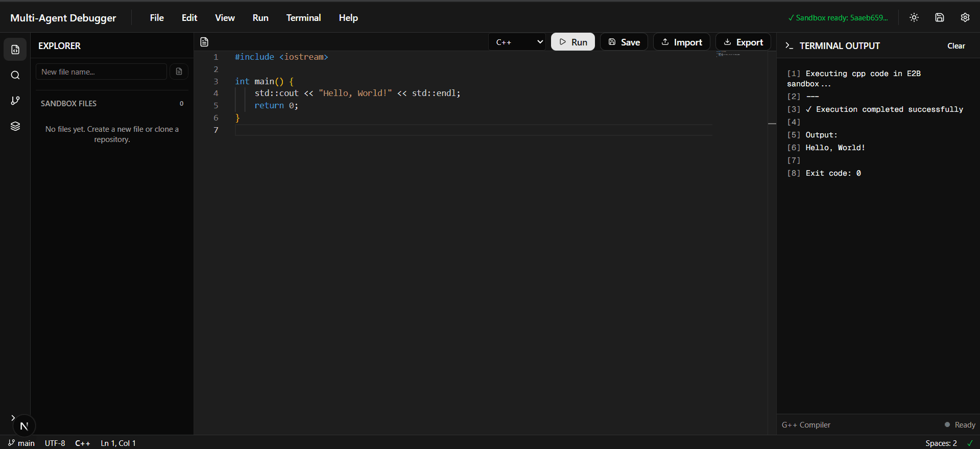Click Execution completed successfully line
980x449 pixels.
pos(885,109)
